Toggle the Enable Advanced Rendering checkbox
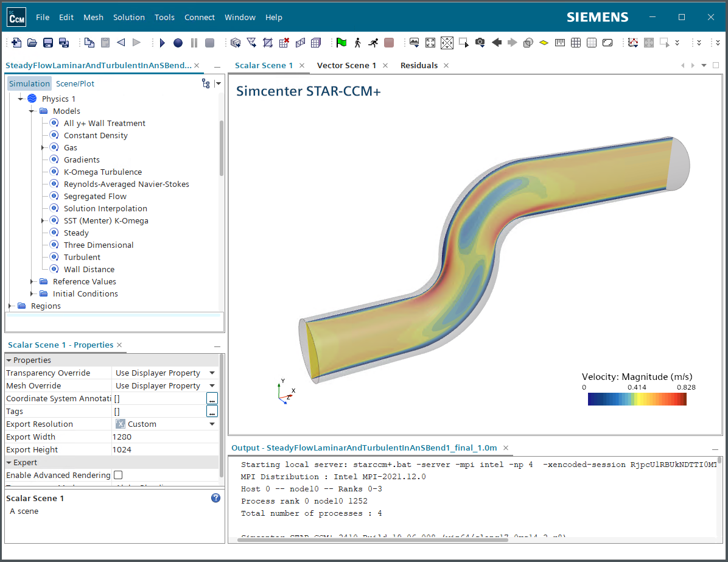Image resolution: width=728 pixels, height=562 pixels. (x=118, y=475)
